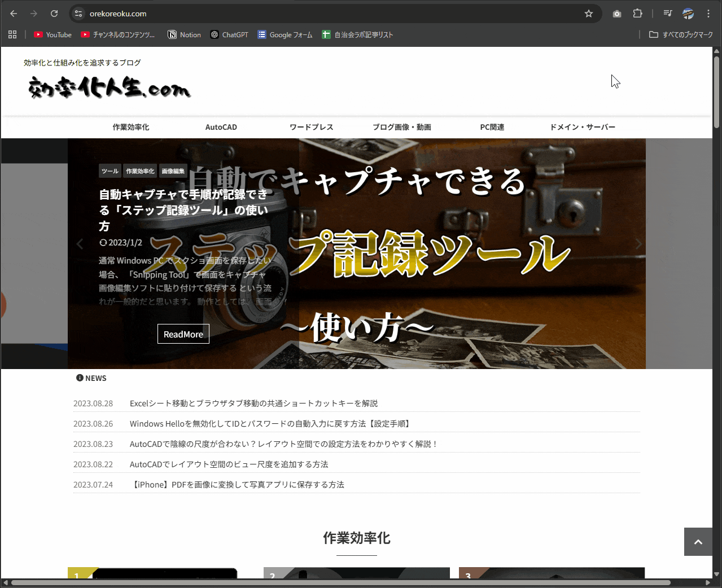Open the Chrome profile avatar
Image resolution: width=722 pixels, height=588 pixels.
coord(688,14)
